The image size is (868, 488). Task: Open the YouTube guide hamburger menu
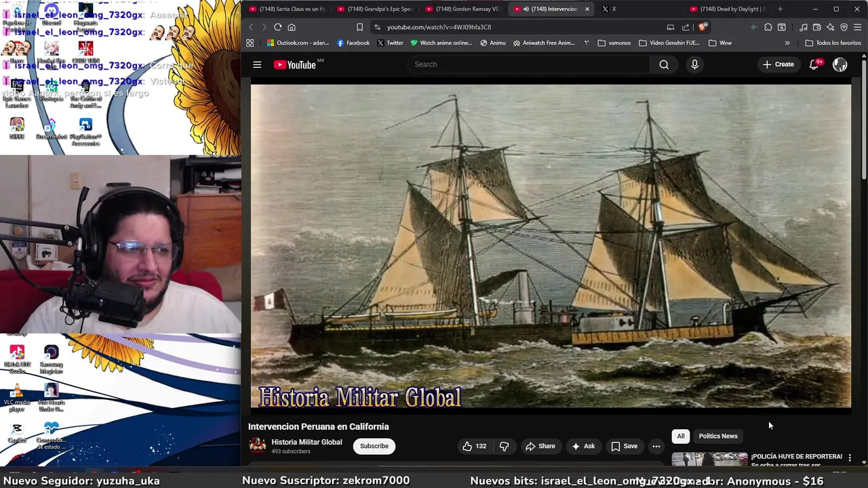pos(257,64)
